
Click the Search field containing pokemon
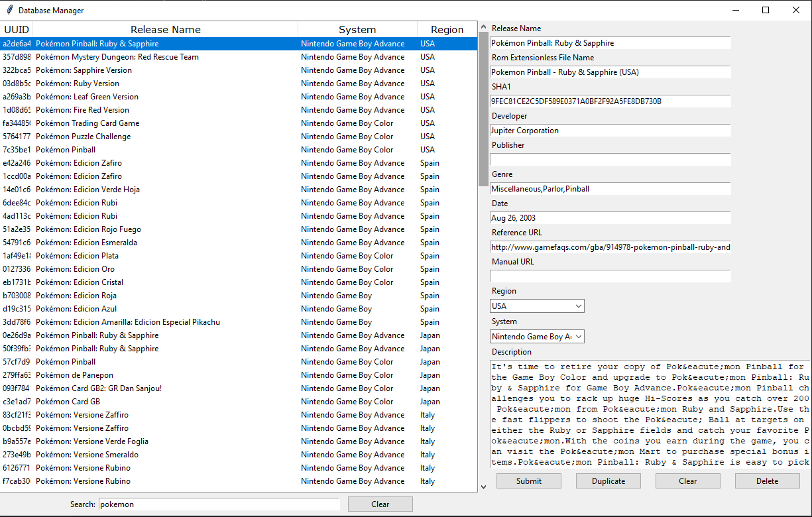[x=219, y=504]
